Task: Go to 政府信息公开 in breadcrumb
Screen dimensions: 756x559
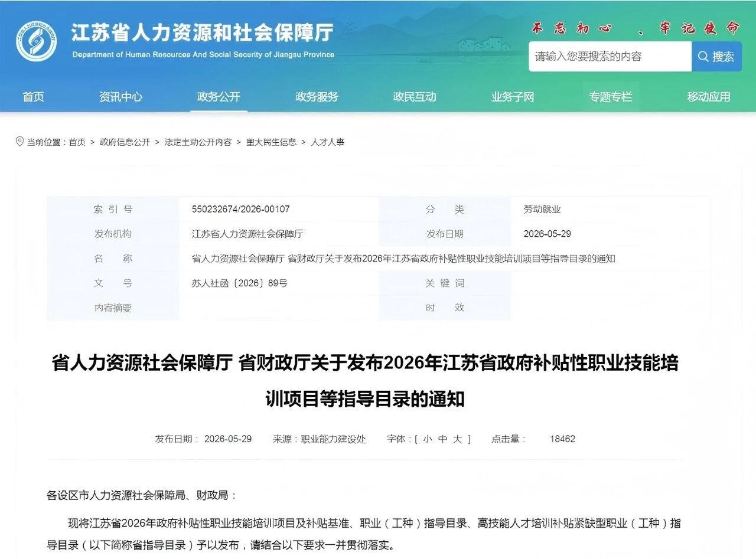Action: [x=125, y=142]
